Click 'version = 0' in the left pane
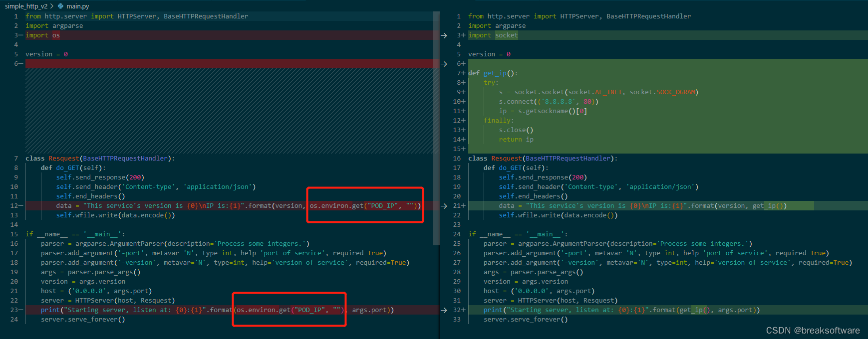The height and width of the screenshot is (339, 868). pyautogui.click(x=47, y=54)
